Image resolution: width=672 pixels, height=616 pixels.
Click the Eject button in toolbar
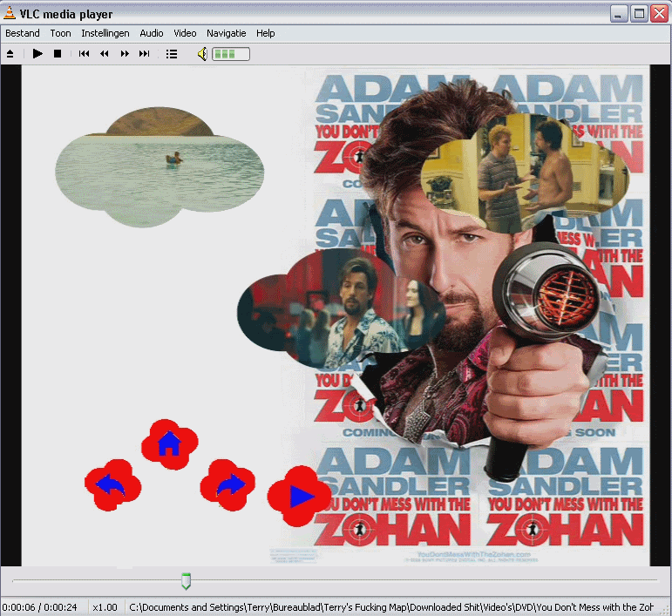(10, 54)
